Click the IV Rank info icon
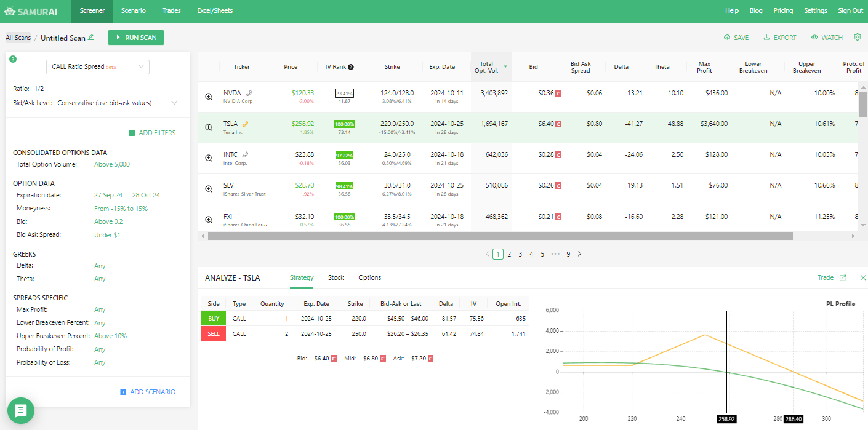 pyautogui.click(x=351, y=67)
